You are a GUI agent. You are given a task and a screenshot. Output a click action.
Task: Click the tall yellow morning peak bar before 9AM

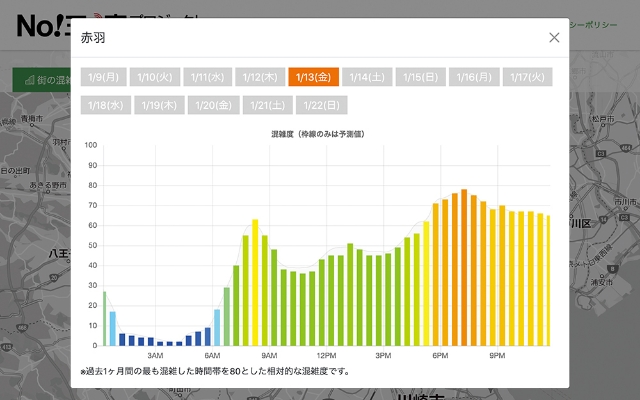(255, 282)
